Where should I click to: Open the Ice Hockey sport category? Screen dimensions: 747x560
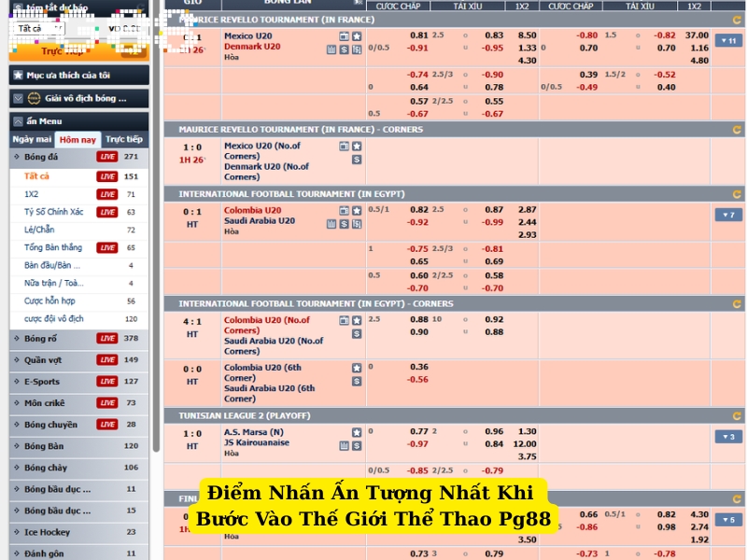[79, 532]
